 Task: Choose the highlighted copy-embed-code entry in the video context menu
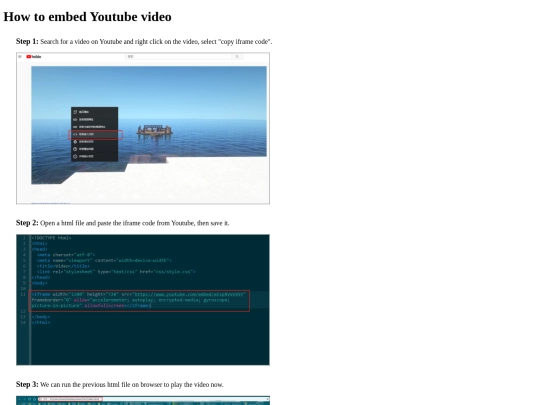click(96, 134)
